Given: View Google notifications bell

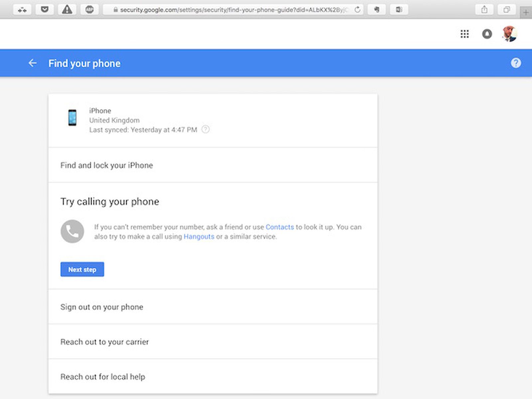Looking at the screenshot, I should 487,34.
